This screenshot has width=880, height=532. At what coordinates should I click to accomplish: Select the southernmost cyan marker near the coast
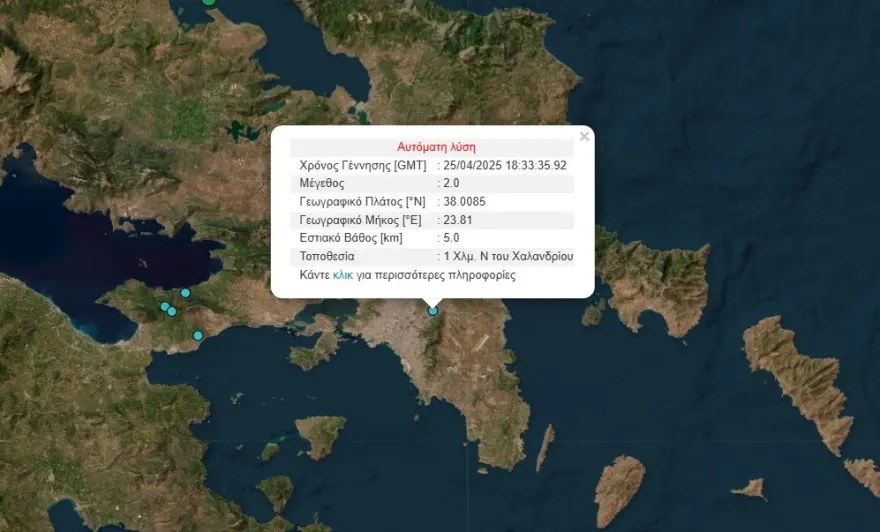[198, 335]
